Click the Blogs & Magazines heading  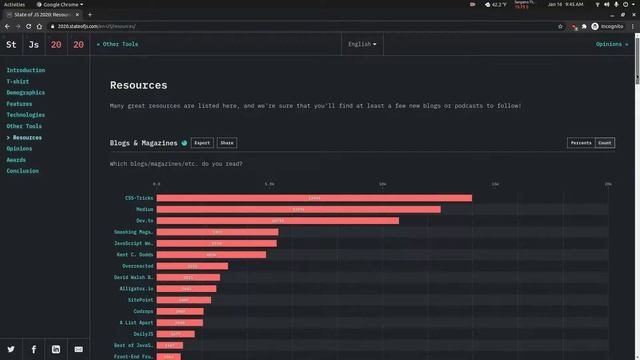coord(143,143)
